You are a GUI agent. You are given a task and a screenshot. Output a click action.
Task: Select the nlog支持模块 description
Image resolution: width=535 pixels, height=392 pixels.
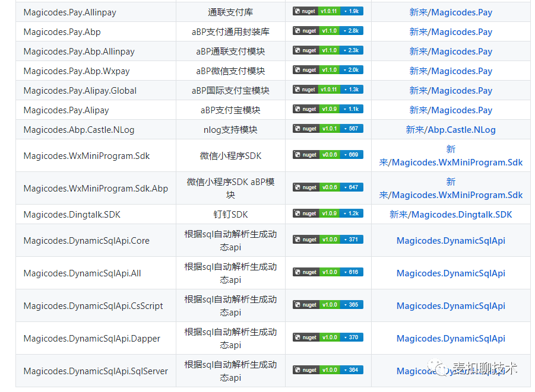click(x=230, y=130)
